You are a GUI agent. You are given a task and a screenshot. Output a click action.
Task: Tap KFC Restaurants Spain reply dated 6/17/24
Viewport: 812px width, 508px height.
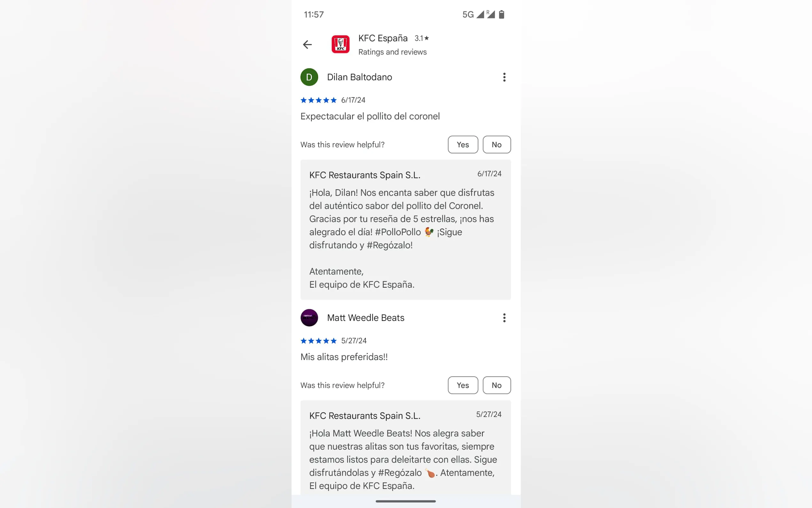[405, 230]
